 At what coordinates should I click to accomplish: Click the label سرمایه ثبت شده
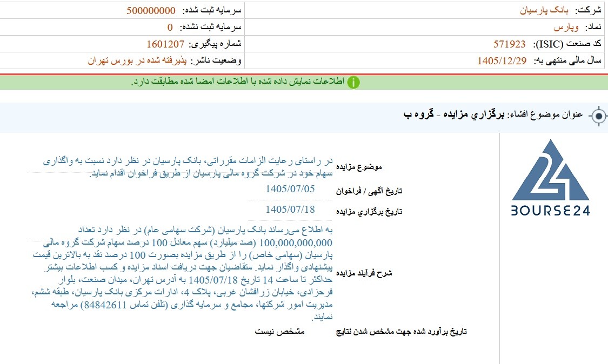pos(211,10)
